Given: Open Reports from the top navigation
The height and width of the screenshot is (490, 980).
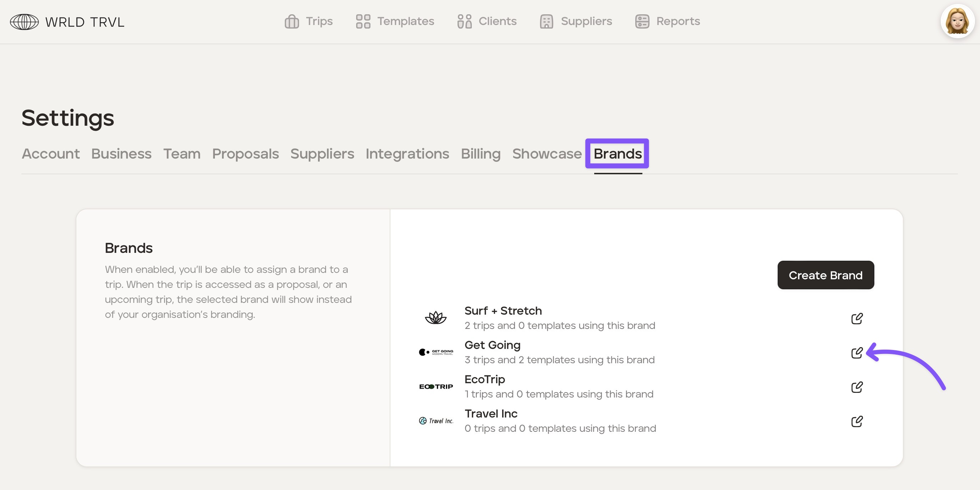Looking at the screenshot, I should (x=668, y=21).
